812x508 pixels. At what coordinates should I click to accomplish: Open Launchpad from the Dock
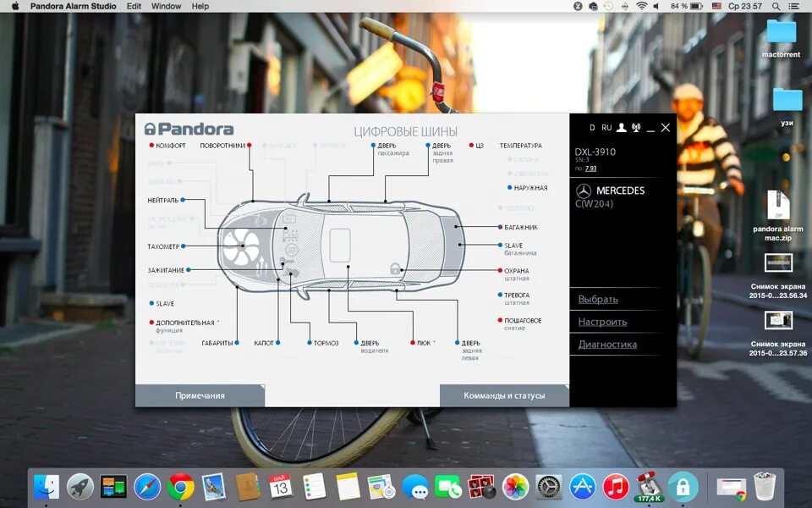coord(80,487)
